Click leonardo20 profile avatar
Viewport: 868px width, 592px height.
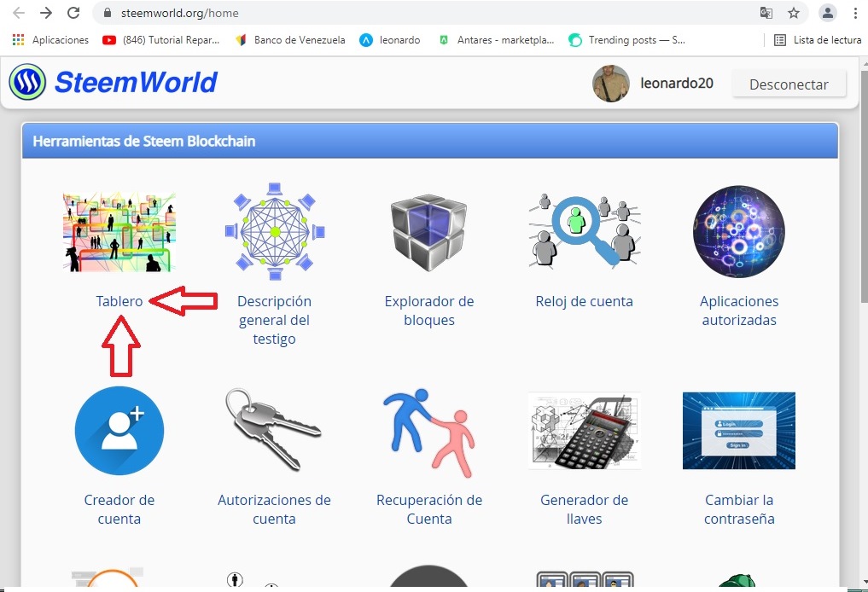611,84
